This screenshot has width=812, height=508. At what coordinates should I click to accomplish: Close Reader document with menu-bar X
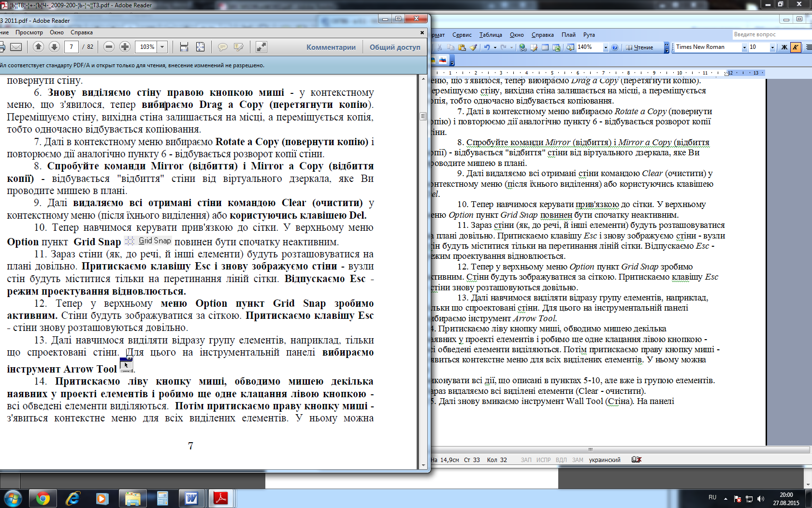422,32
